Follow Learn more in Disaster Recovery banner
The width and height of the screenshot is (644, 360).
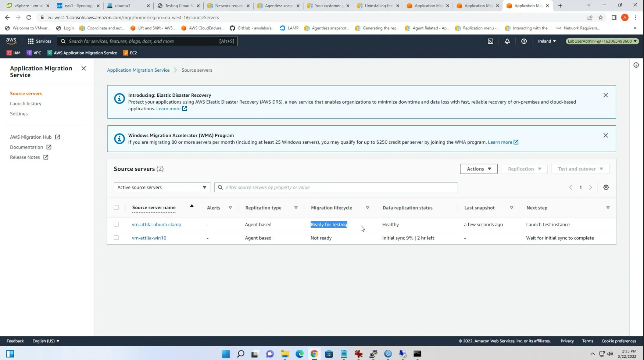(172, 108)
